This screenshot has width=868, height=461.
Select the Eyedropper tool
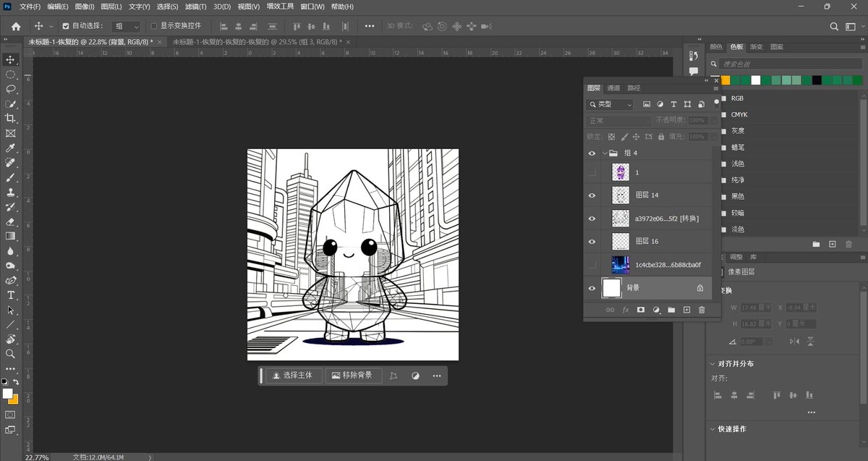[x=11, y=148]
